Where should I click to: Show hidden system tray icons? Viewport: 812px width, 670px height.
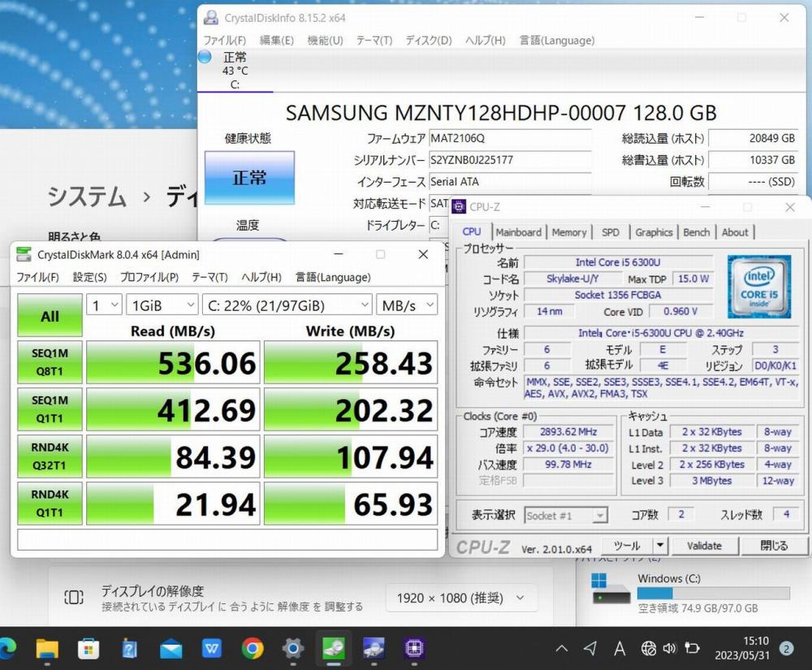(x=562, y=648)
